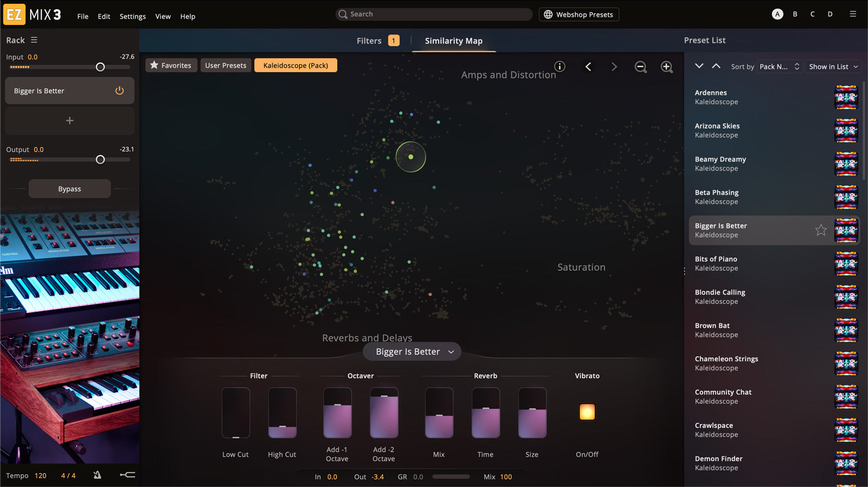The height and width of the screenshot is (487, 868).
Task: Click the Out value -3.4
Action: [x=378, y=477]
